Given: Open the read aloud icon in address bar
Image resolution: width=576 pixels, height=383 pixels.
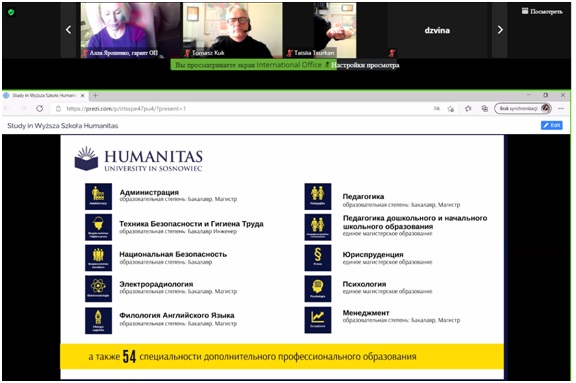Looking at the screenshot, I should pyautogui.click(x=436, y=108).
